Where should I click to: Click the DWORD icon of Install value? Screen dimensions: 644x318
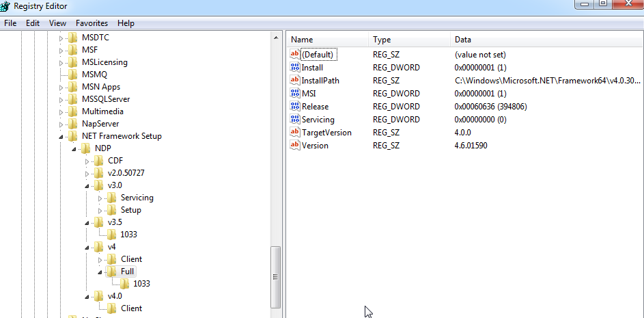point(295,68)
